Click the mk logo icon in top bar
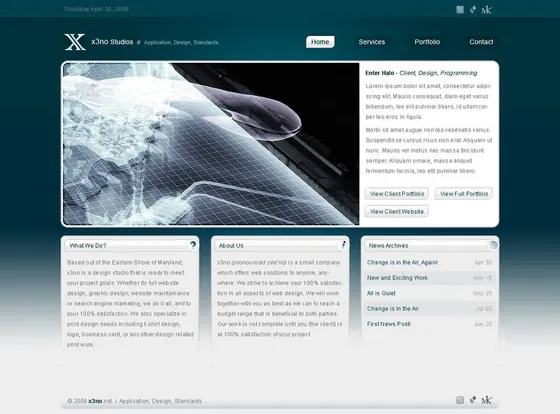Screen dimensions: 560x414 click(x=486, y=10)
